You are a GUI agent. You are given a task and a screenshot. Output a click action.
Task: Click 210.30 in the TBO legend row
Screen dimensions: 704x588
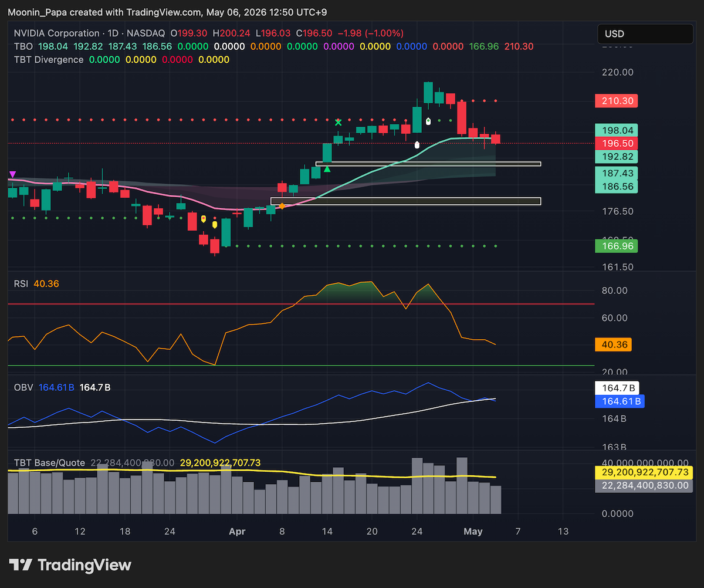pyautogui.click(x=519, y=46)
